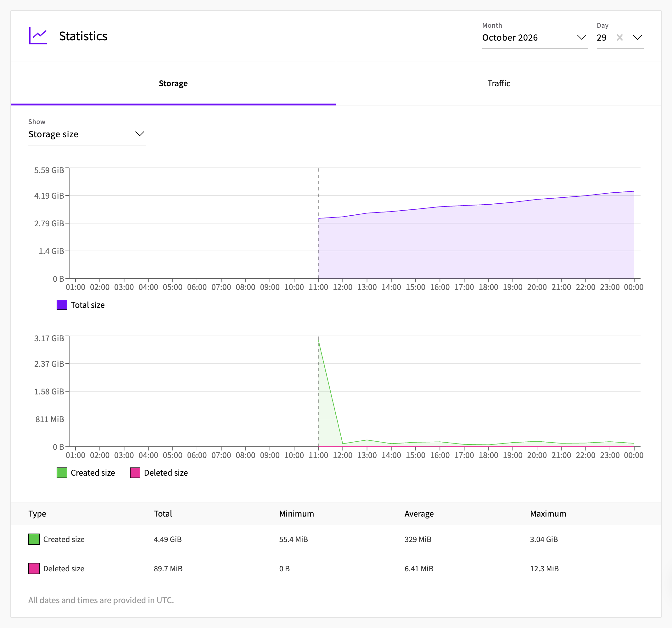Click Deleted size average 6.41 MiB
Screen dimensions: 672x628
(419, 569)
